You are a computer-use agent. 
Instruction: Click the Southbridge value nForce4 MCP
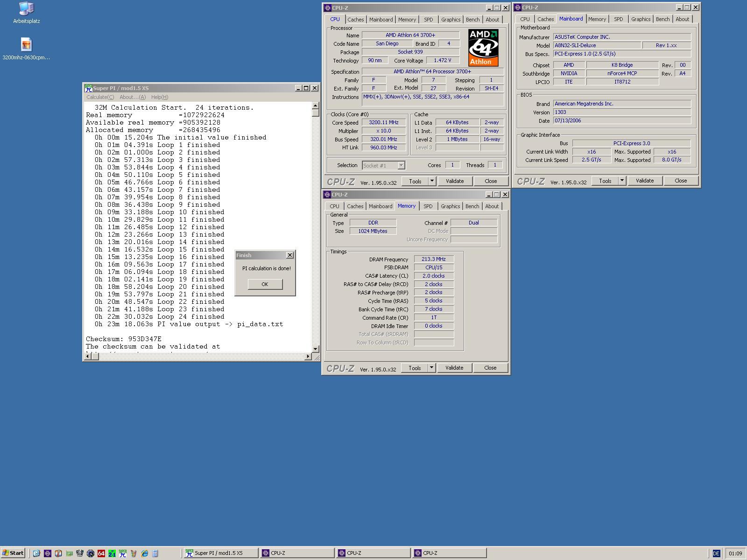tap(622, 73)
